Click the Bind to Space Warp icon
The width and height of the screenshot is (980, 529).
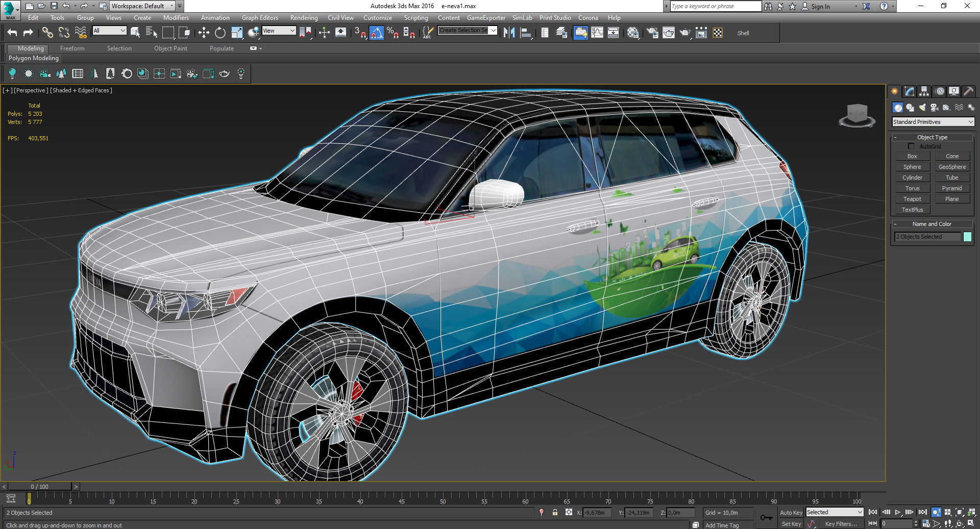81,33
